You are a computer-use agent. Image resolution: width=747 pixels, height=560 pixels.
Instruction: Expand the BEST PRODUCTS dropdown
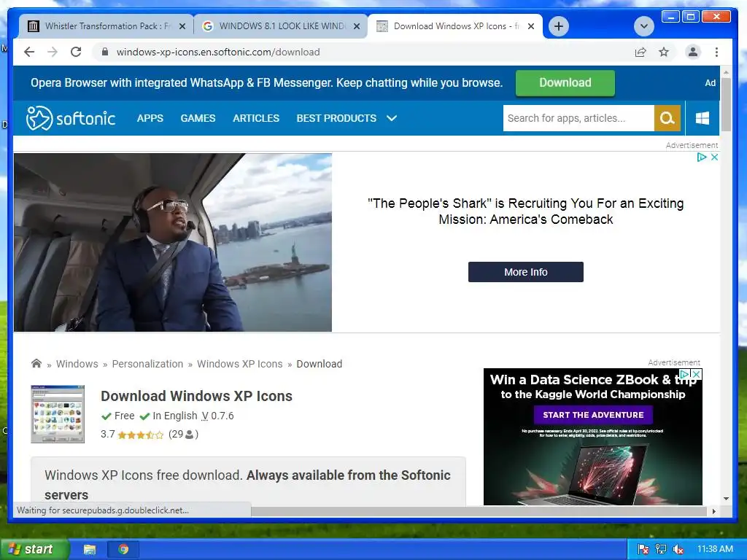point(347,118)
